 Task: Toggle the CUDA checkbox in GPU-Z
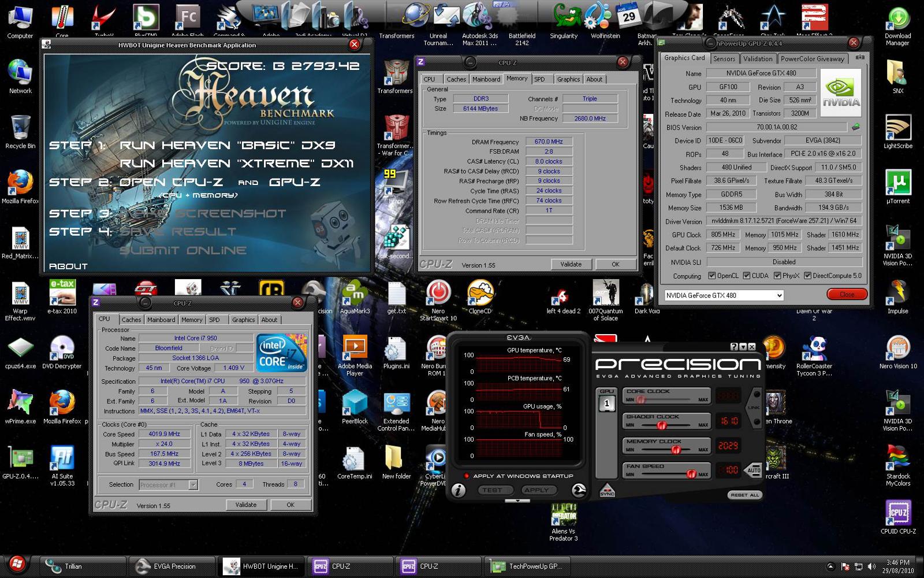pyautogui.click(x=747, y=276)
